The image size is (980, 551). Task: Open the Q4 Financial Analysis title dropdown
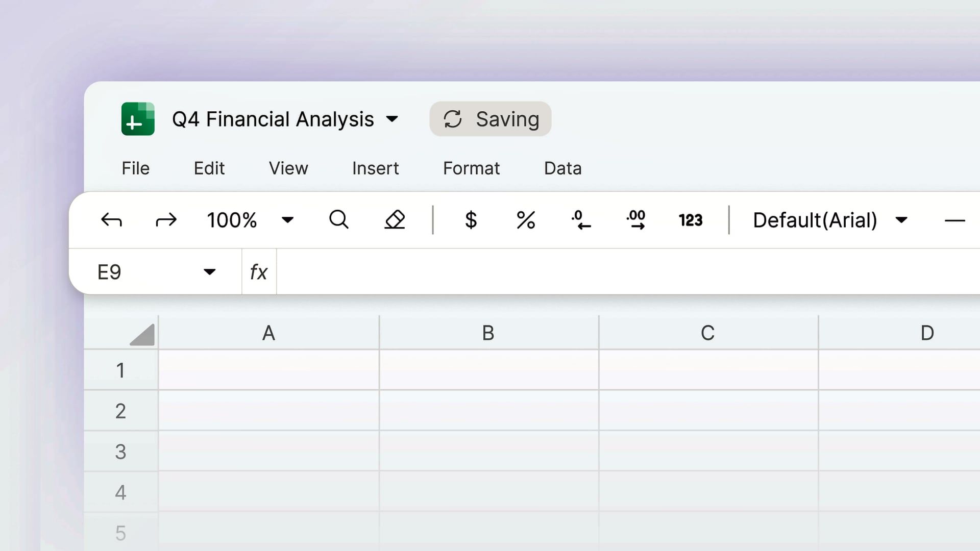392,119
